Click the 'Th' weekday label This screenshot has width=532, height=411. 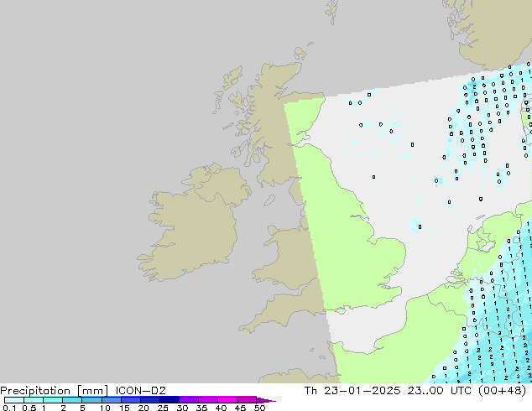tap(310, 391)
